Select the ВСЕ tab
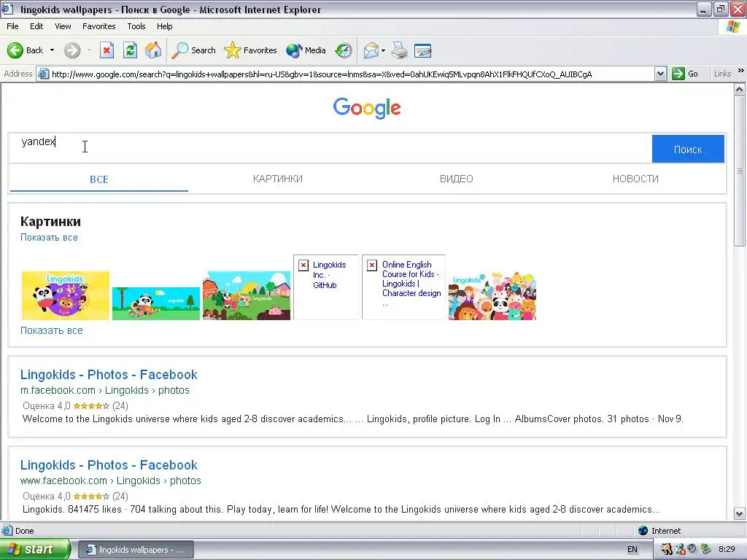Image resolution: width=747 pixels, height=560 pixels. pos(99,179)
